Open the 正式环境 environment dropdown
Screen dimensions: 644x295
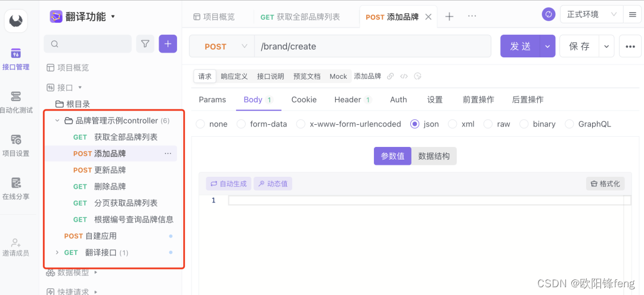pyautogui.click(x=592, y=14)
